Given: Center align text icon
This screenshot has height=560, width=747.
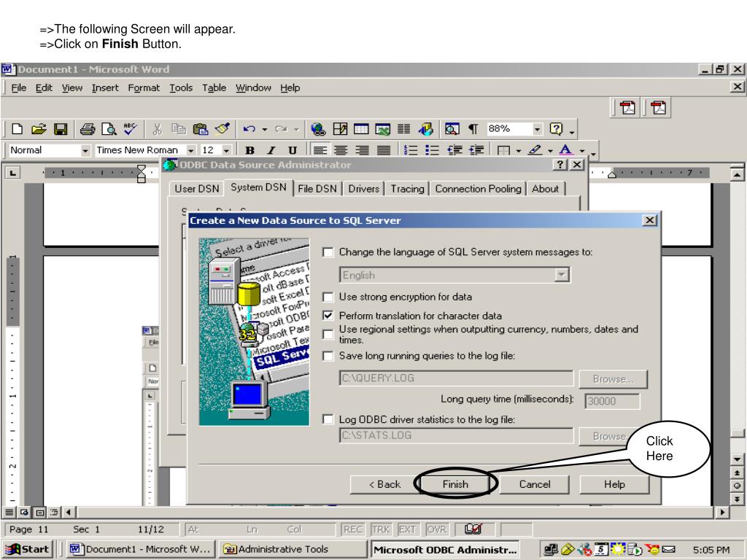Looking at the screenshot, I should [x=341, y=150].
